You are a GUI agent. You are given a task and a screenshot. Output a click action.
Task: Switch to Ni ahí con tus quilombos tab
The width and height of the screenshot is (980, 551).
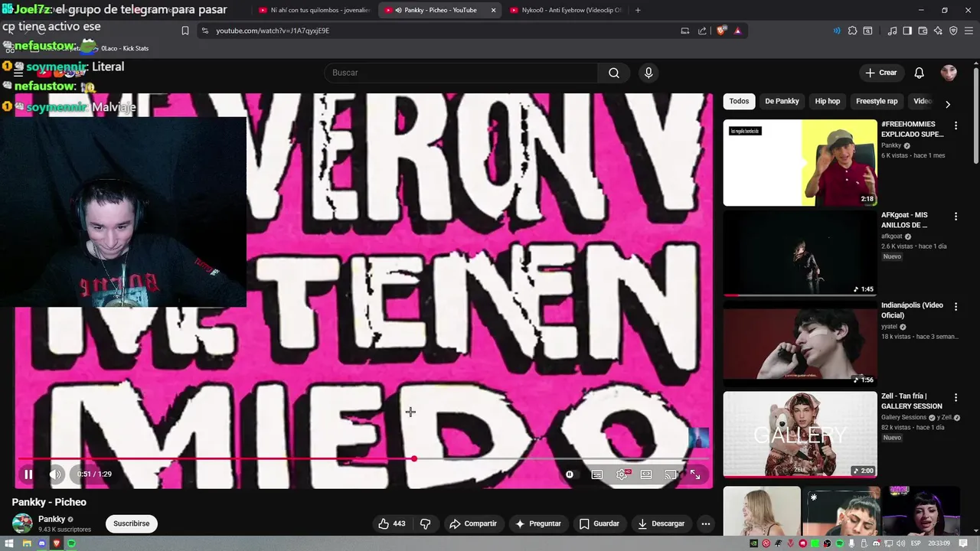pos(314,10)
